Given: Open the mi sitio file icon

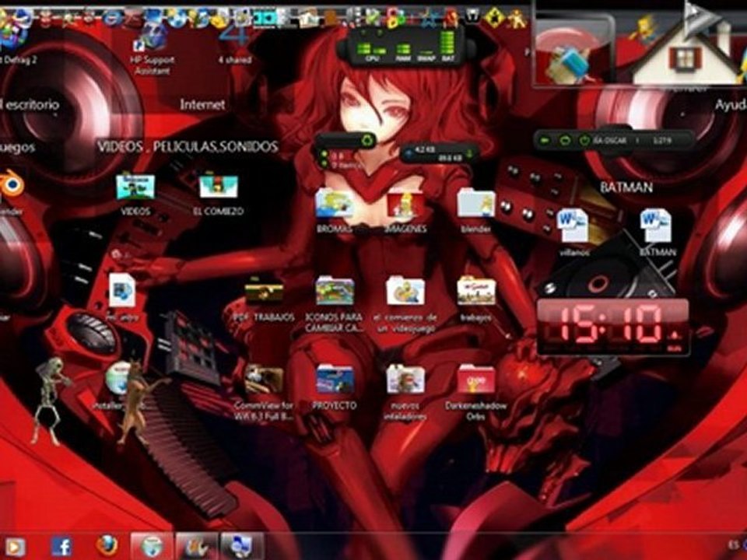Looking at the screenshot, I should pyautogui.click(x=122, y=298).
